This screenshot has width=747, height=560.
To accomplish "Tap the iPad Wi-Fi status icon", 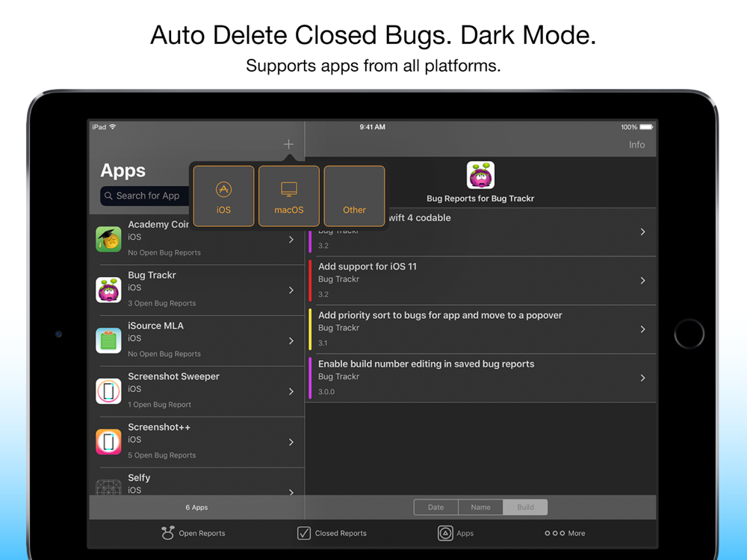I will coord(113,127).
